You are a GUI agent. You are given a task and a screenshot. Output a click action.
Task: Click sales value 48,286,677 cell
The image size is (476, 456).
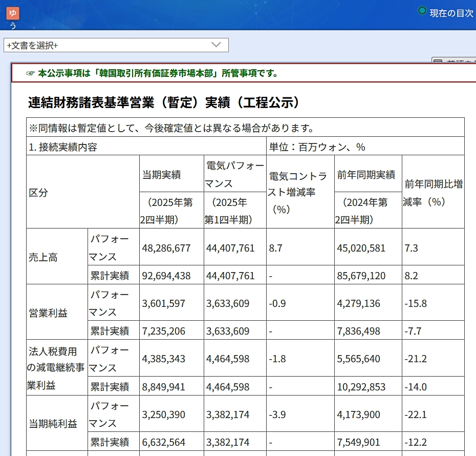(x=166, y=248)
